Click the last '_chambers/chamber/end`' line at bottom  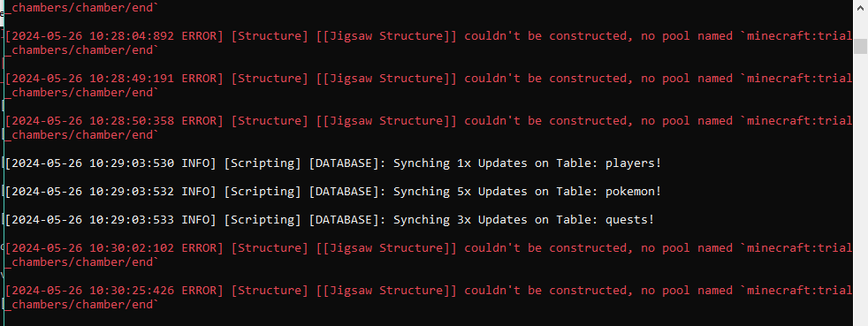pyautogui.click(x=85, y=304)
